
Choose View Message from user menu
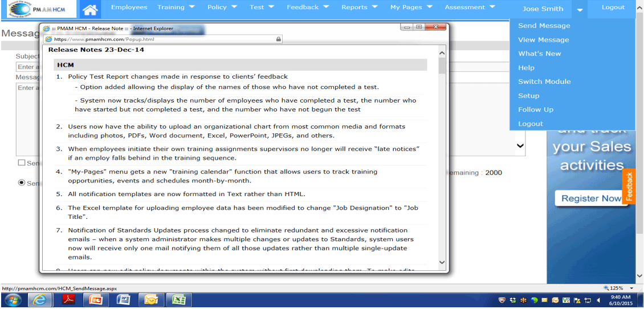point(544,40)
